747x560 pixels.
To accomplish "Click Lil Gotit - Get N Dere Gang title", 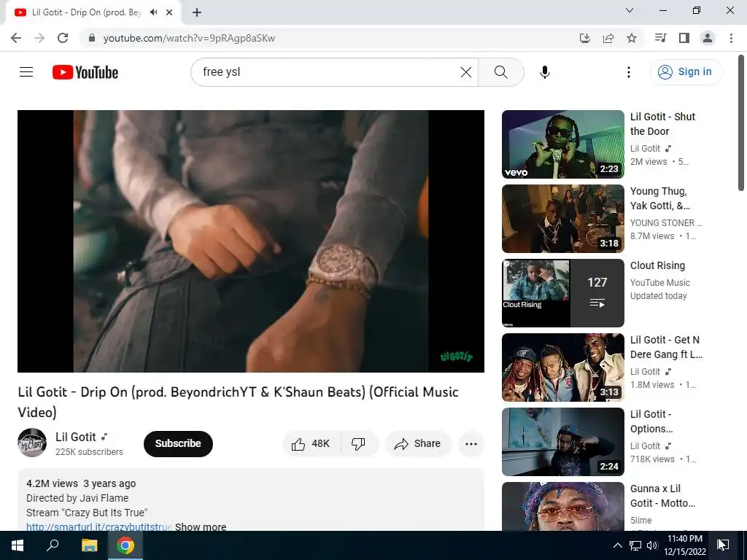I will [666, 347].
